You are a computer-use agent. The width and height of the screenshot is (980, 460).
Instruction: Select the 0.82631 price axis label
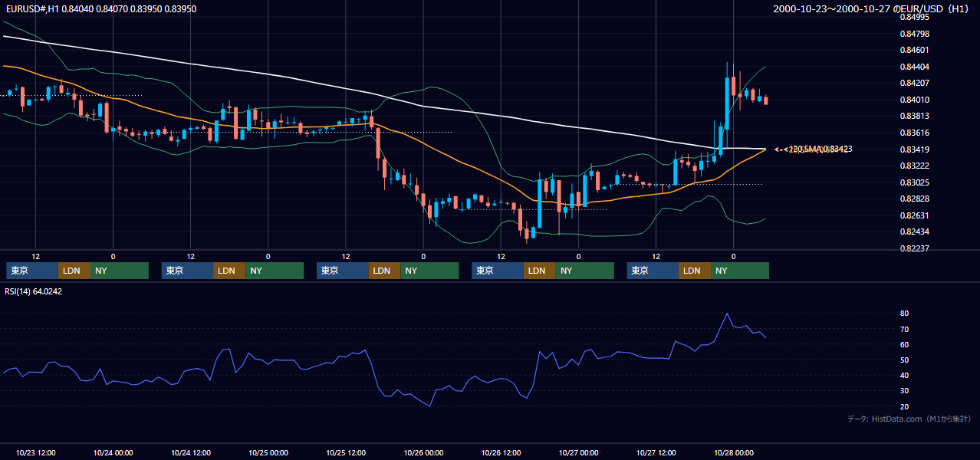coord(914,215)
